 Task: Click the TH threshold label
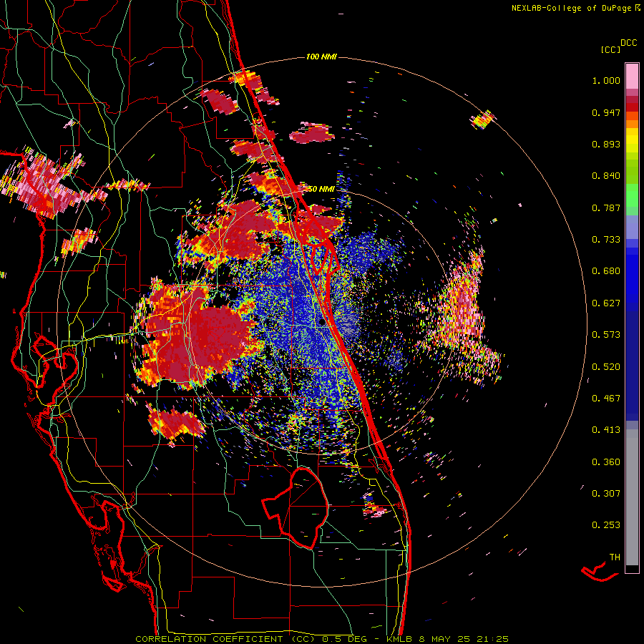pyautogui.click(x=615, y=557)
